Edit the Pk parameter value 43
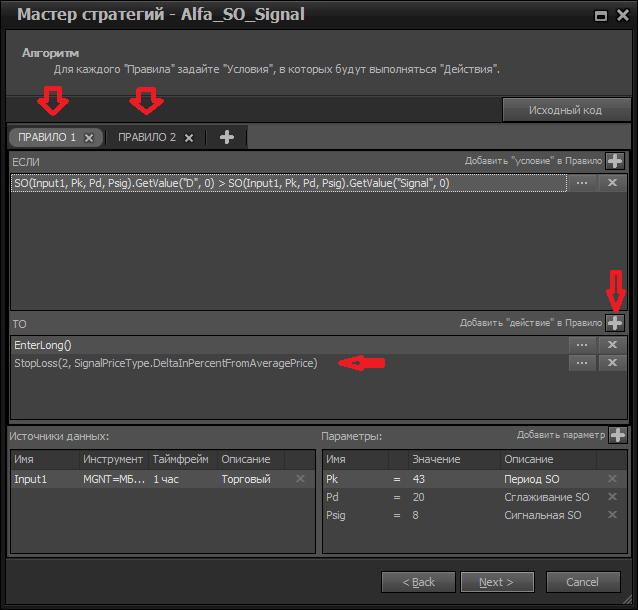This screenshot has width=638, height=610. tap(450, 479)
